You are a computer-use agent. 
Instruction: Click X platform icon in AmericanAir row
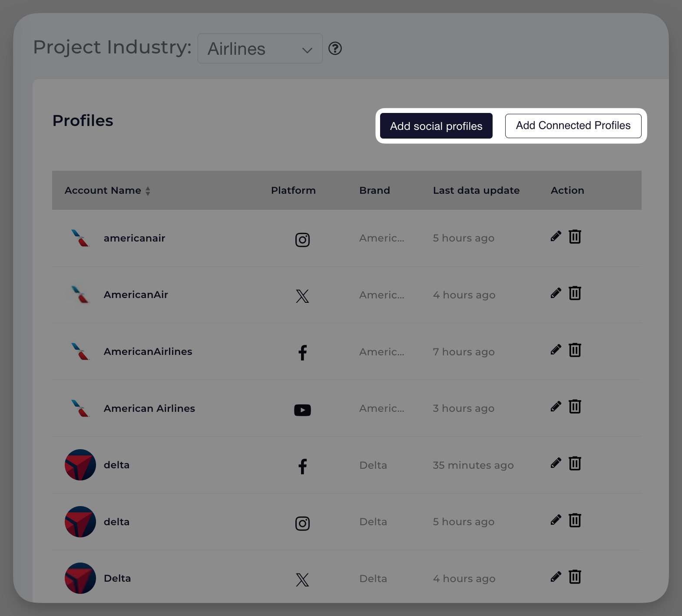[302, 296]
